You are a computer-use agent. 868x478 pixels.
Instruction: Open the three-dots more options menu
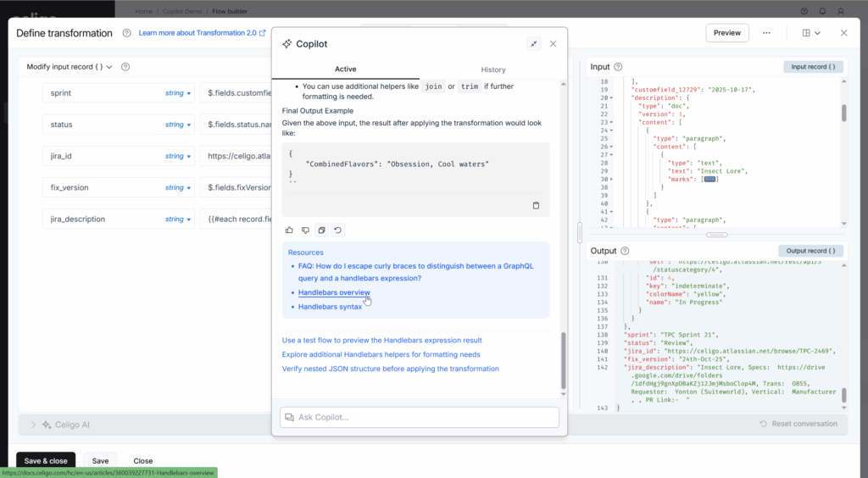pos(766,33)
